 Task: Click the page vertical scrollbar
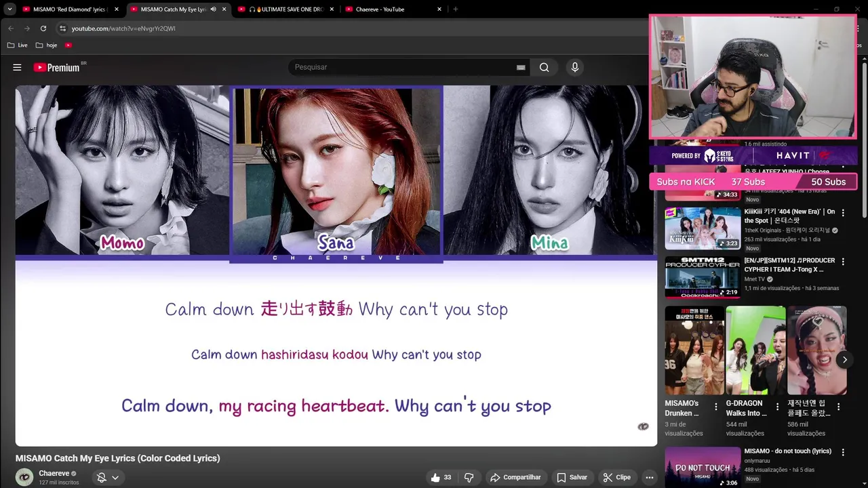point(865,140)
